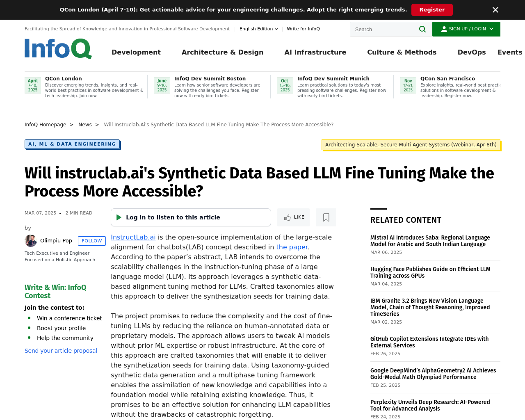This screenshot has width=525, height=420.
Task: Open InfoQ Dev Summit Boston event
Action: tap(210, 79)
